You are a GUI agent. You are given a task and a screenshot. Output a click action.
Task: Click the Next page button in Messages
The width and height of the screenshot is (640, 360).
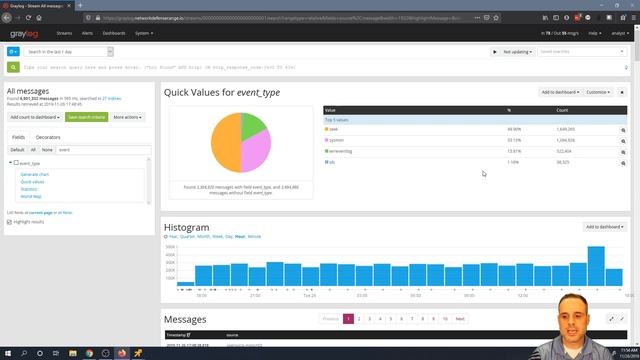(460, 319)
